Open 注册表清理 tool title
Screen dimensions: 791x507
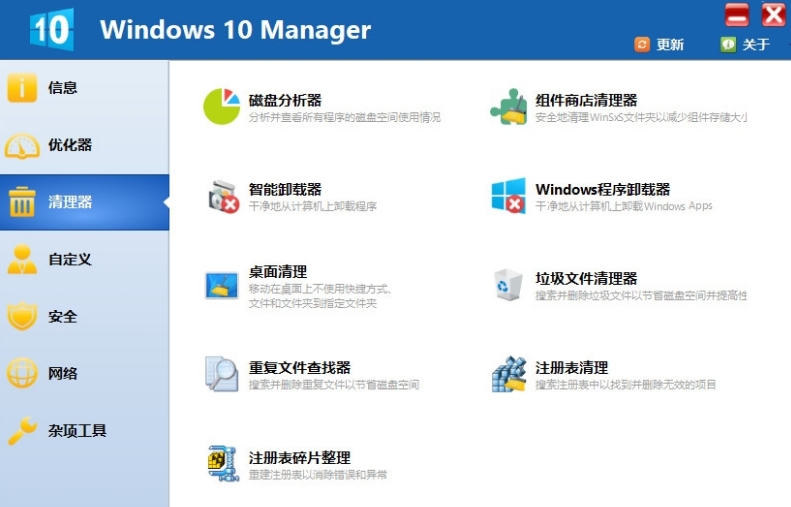pos(572,368)
